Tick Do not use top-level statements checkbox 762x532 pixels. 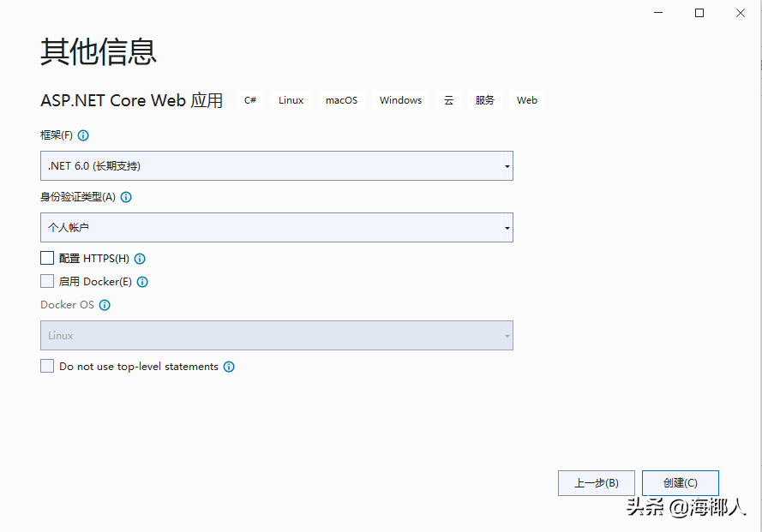[x=47, y=366]
